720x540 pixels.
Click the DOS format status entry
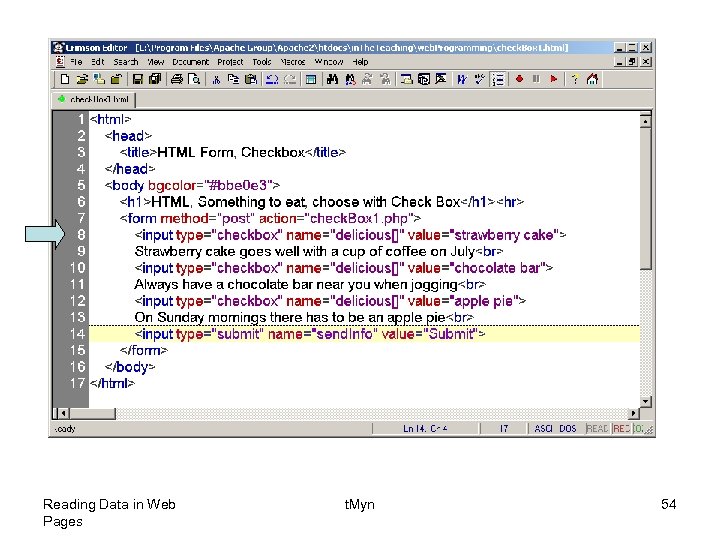568,428
